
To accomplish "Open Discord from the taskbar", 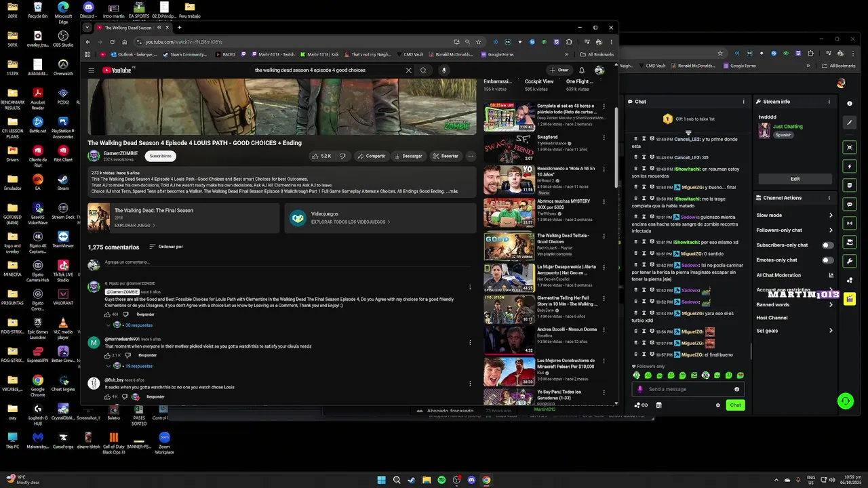I will (x=471, y=480).
